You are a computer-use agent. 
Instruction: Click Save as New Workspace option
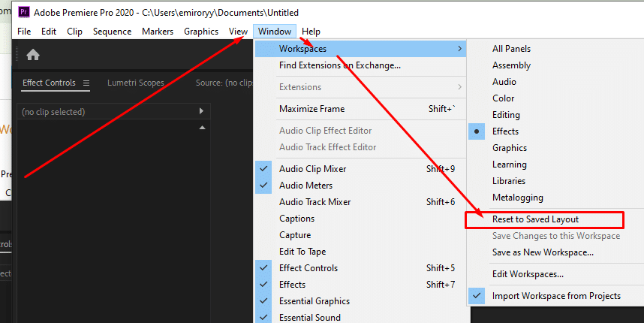pyautogui.click(x=543, y=252)
